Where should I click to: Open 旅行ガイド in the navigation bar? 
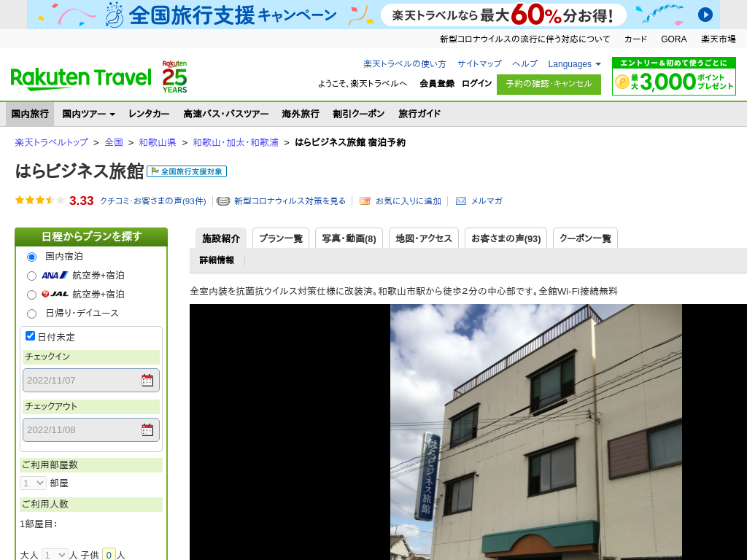[419, 114]
